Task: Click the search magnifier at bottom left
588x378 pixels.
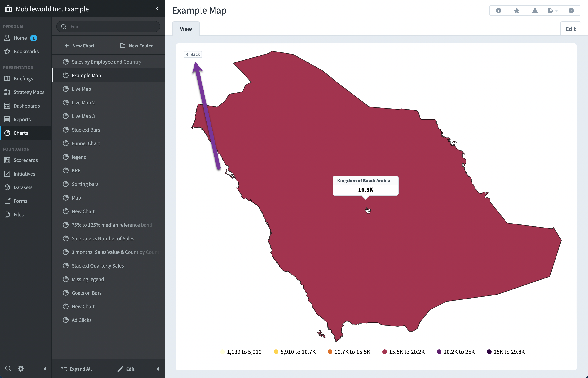Action: point(8,368)
